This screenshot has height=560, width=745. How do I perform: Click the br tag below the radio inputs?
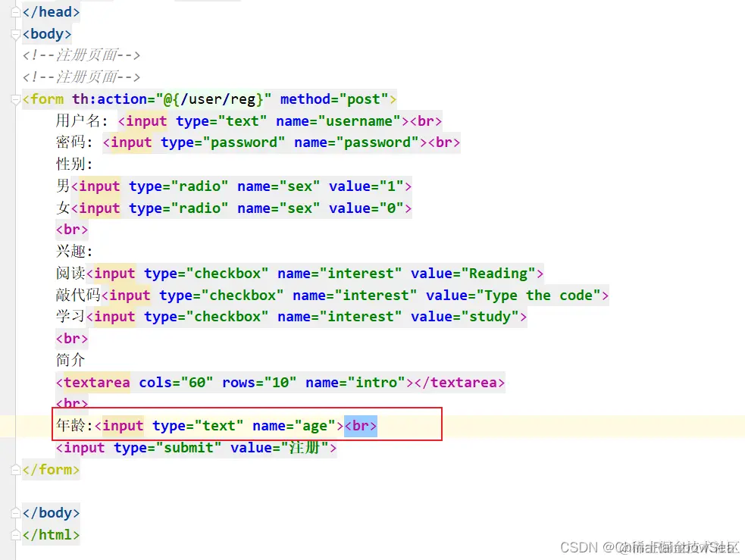pyautogui.click(x=72, y=230)
